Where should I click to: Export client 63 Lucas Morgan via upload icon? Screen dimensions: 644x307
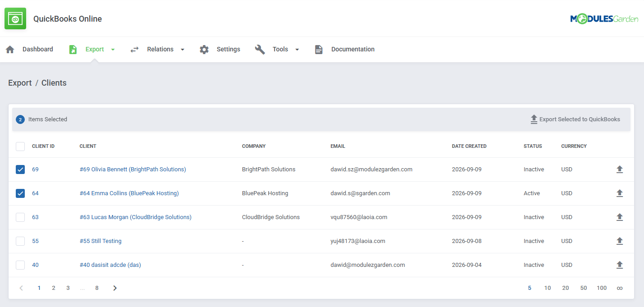click(620, 217)
